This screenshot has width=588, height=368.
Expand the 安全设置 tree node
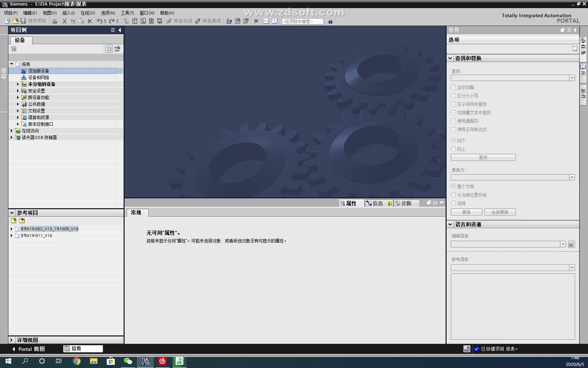(18, 90)
